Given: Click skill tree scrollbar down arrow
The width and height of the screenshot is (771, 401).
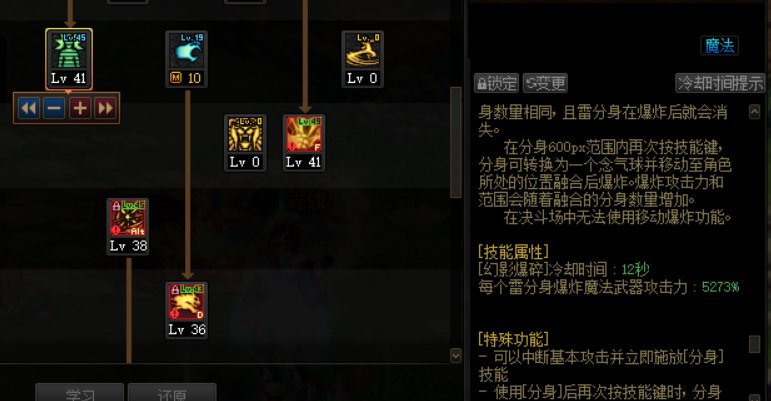Looking at the screenshot, I should click(x=456, y=355).
